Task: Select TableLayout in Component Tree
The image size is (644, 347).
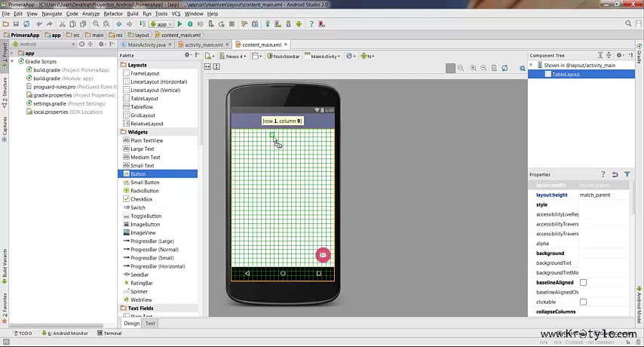Action: coord(581,75)
